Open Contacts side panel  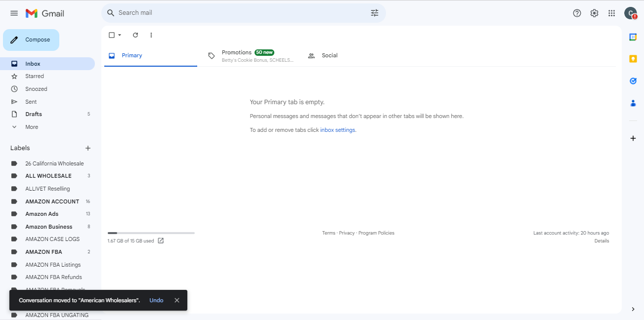click(x=633, y=103)
